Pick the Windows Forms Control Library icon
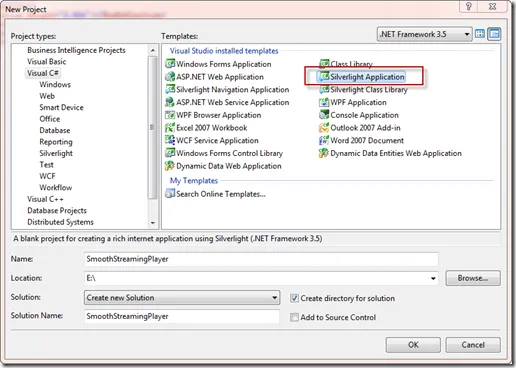Viewport: 516px width, 368px height. point(170,153)
